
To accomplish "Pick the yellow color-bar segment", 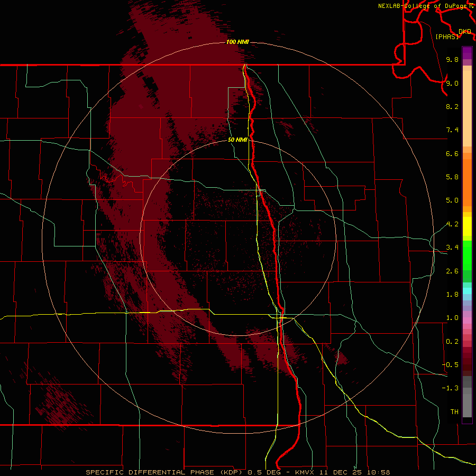I will coord(467,226).
